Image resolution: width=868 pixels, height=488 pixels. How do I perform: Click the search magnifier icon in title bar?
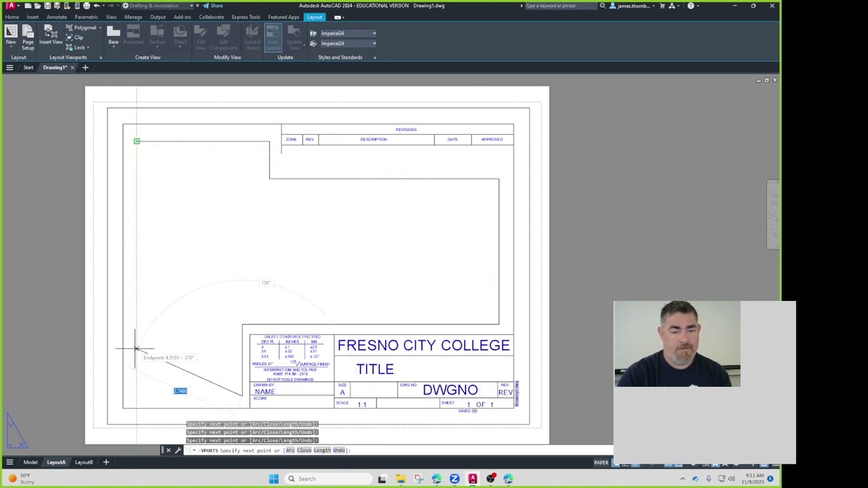click(x=602, y=5)
